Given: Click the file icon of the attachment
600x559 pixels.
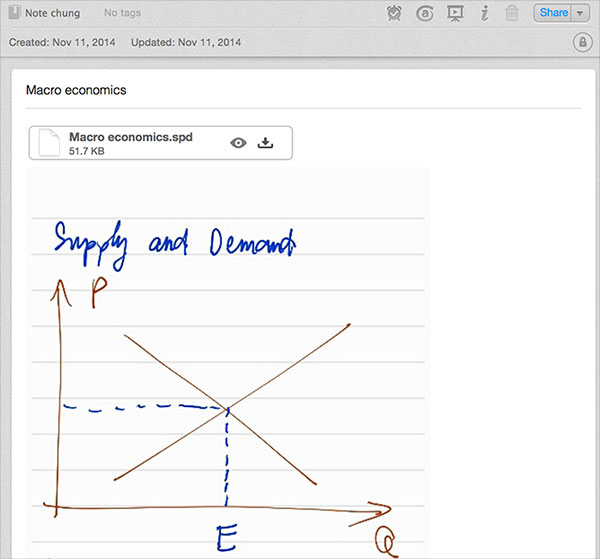Looking at the screenshot, I should [49, 143].
